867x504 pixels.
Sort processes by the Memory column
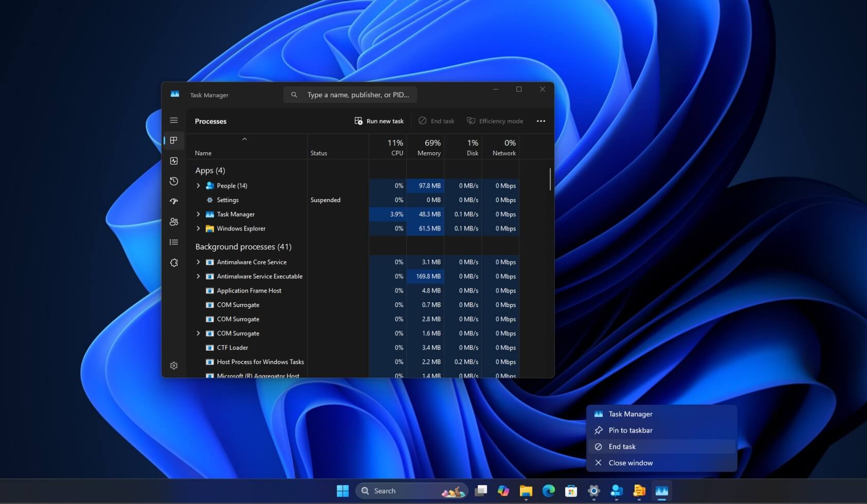[x=426, y=147]
